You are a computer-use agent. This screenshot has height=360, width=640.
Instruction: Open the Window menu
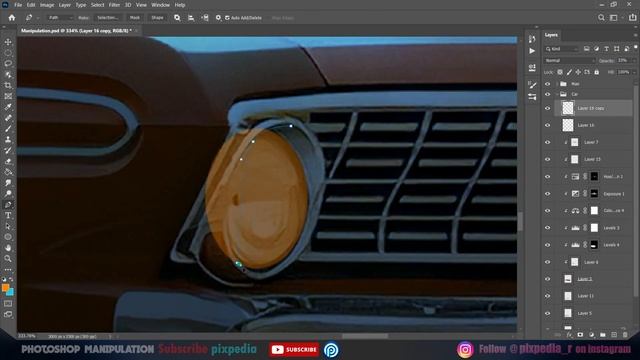pyautogui.click(x=160, y=5)
